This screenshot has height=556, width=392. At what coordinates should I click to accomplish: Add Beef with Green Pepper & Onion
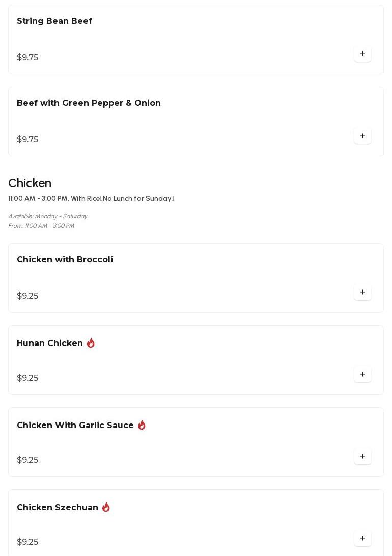point(362,136)
